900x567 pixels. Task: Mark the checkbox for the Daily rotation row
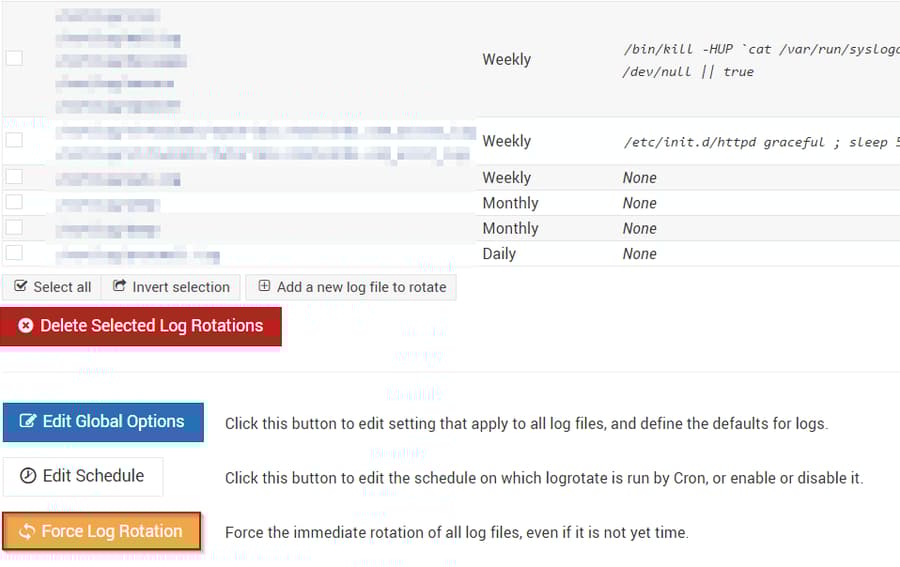(x=14, y=253)
